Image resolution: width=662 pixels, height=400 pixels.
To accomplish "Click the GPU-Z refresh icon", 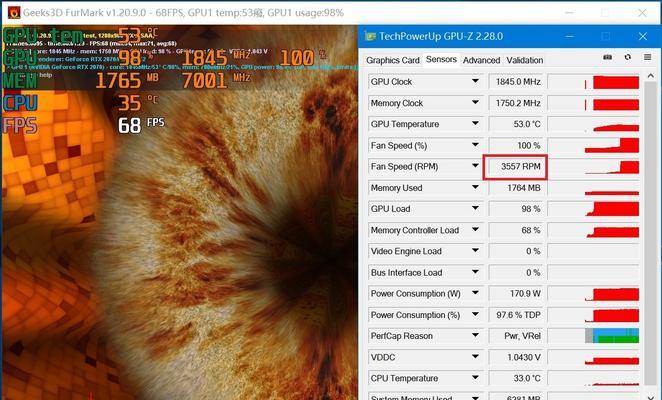I will [628, 57].
